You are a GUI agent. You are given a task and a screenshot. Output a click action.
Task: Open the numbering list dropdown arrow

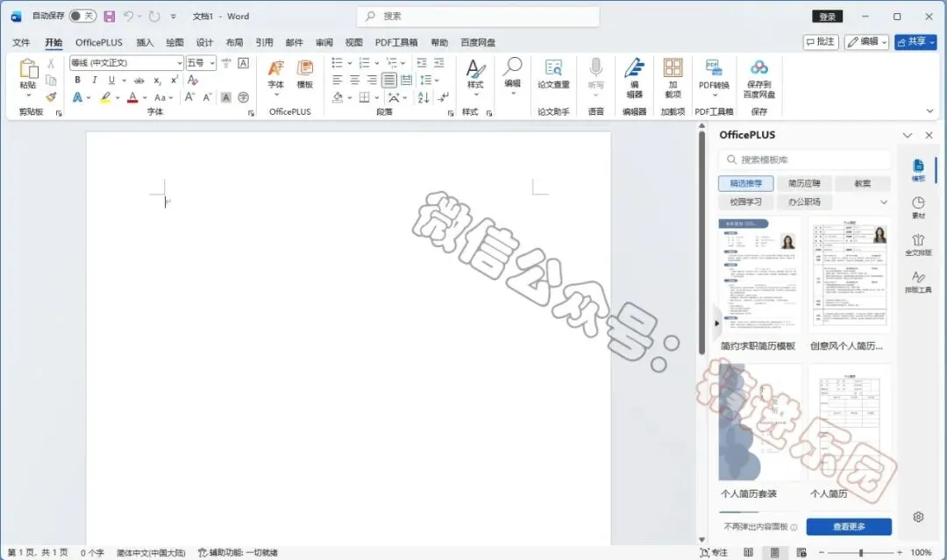[376, 63]
